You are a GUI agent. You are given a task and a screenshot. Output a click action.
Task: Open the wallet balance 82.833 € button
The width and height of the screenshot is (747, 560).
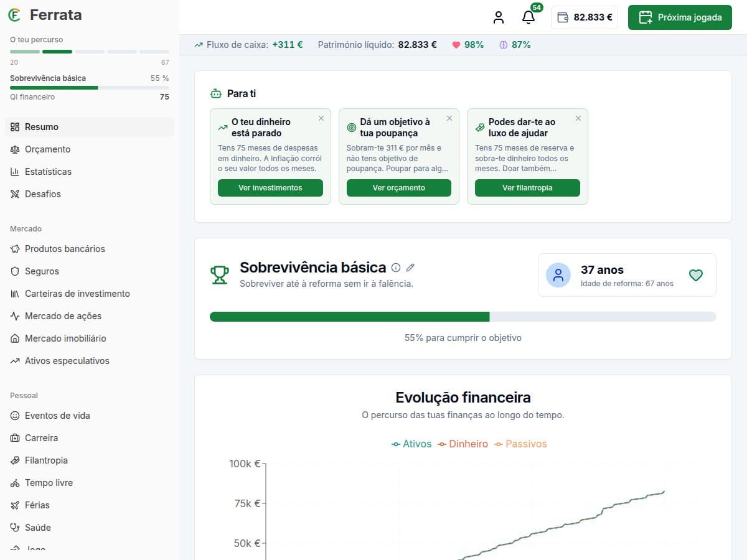[x=585, y=17]
